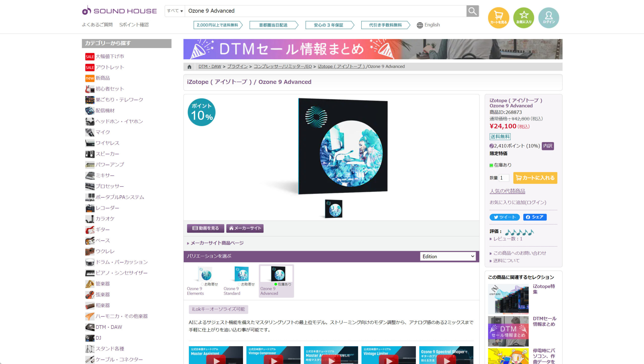This screenshot has height=364, width=644.
Task: Click iZotope (アイゾトープ) breadcrumb link
Action: click(x=341, y=67)
